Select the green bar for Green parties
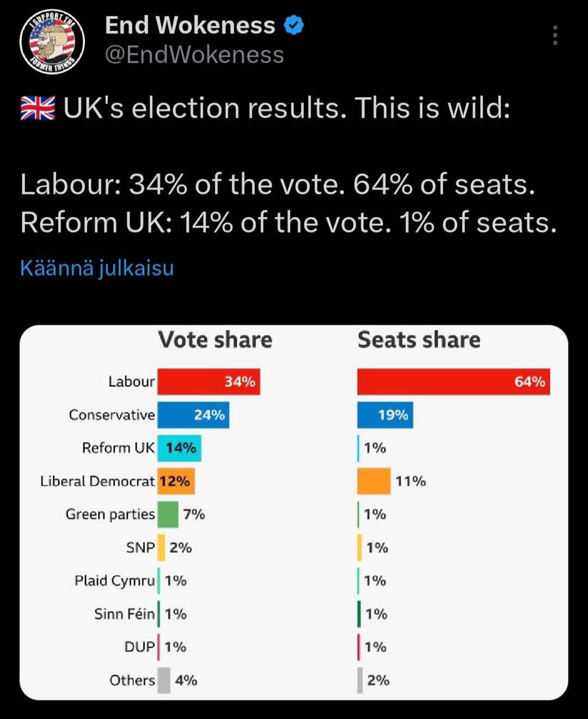Image resolution: width=588 pixels, height=719 pixels. point(168,515)
